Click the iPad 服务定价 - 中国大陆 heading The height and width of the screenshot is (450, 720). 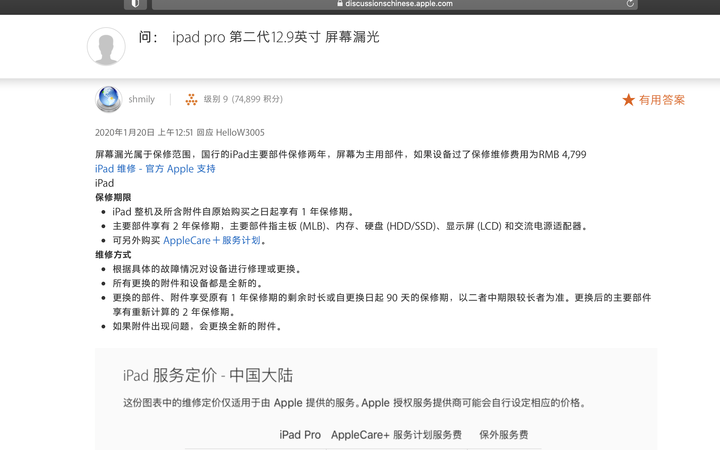click(208, 375)
